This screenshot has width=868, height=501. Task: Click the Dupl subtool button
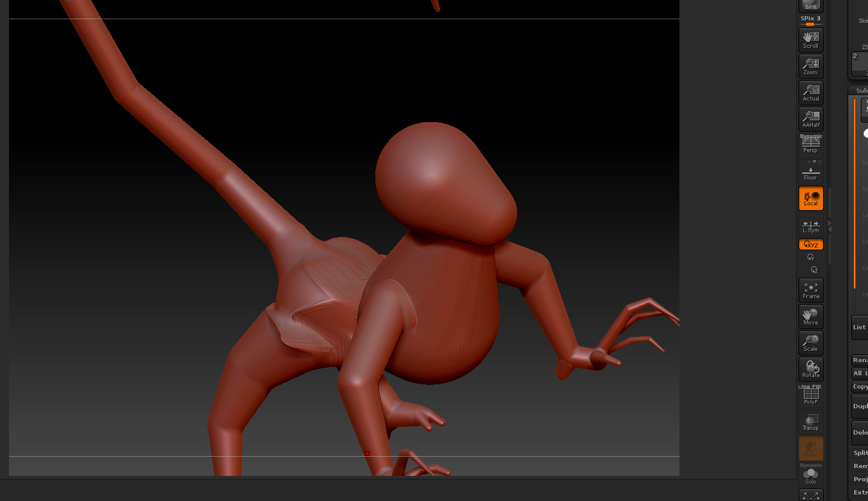(x=860, y=406)
